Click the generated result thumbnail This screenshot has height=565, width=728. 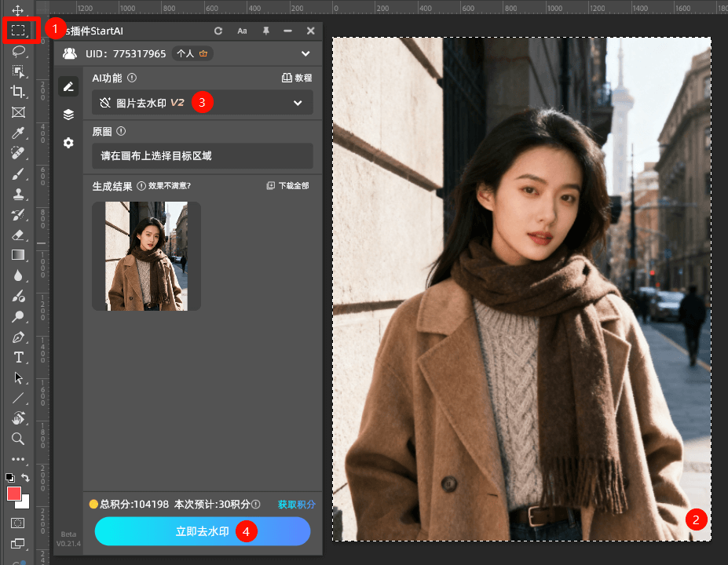[x=146, y=256]
